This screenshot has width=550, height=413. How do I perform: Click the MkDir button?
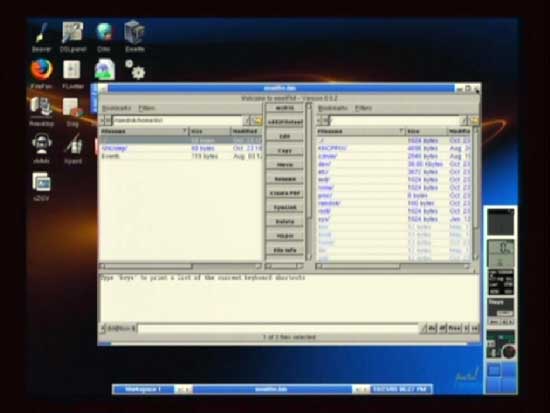(x=285, y=236)
